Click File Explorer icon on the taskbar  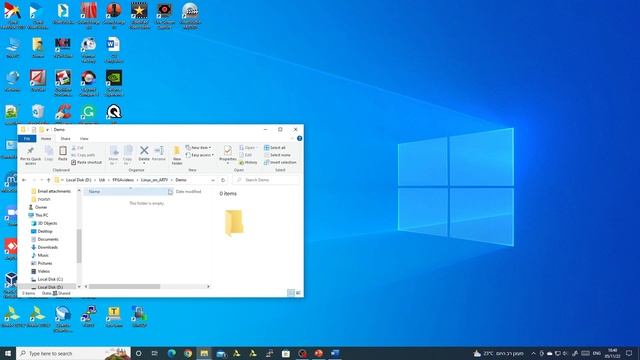tap(204, 353)
